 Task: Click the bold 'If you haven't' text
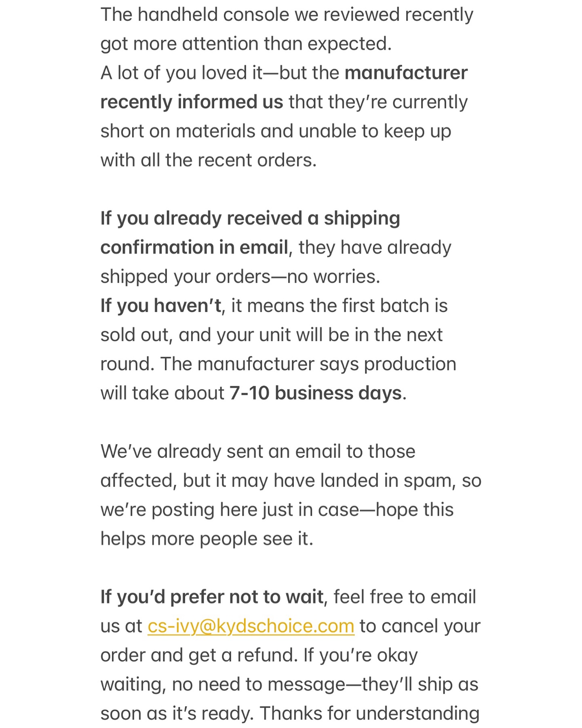coord(161,306)
